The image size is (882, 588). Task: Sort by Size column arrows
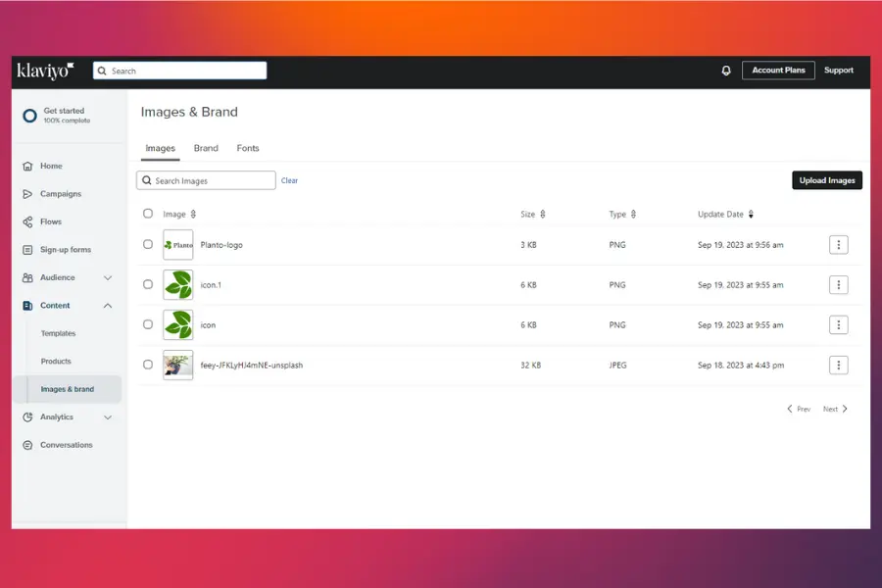coord(543,214)
